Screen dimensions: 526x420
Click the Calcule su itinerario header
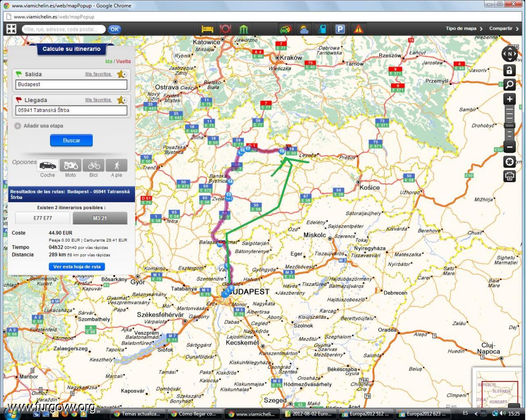click(71, 49)
